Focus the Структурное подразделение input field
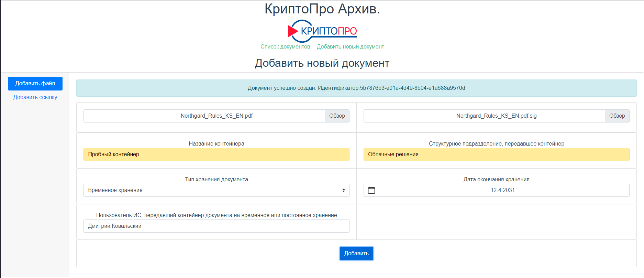Screen dimensions: 644x278 coord(496,154)
